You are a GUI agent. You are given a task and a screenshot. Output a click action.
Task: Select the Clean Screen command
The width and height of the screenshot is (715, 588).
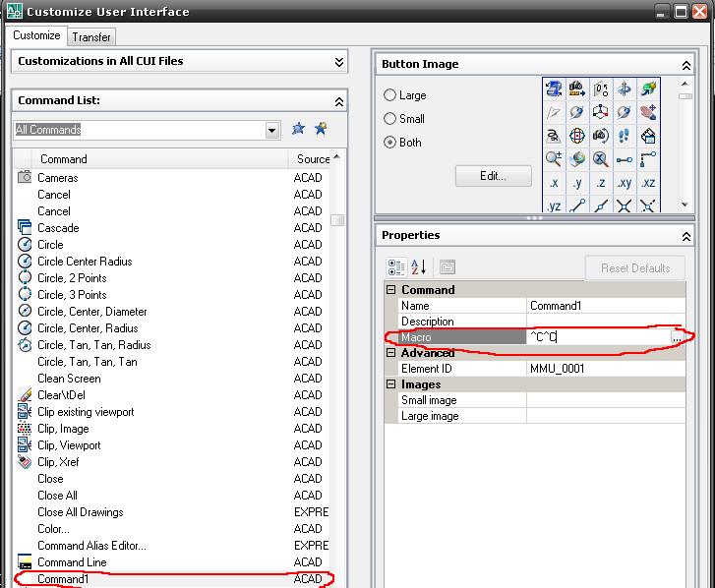pyautogui.click(x=172, y=379)
